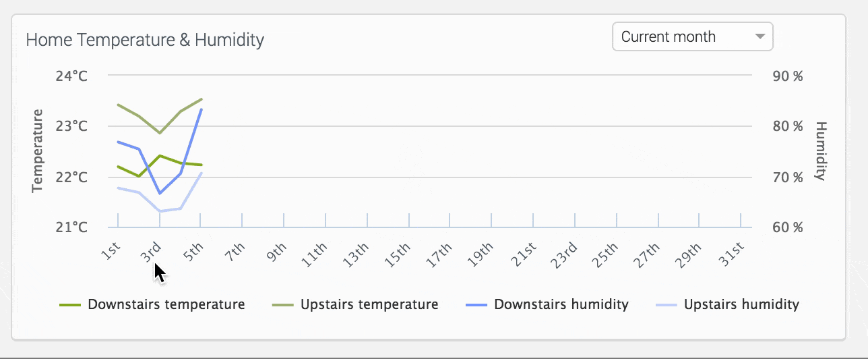Click the Home Temperature & Humidity title
Image resolution: width=868 pixels, height=359 pixels.
pos(145,40)
